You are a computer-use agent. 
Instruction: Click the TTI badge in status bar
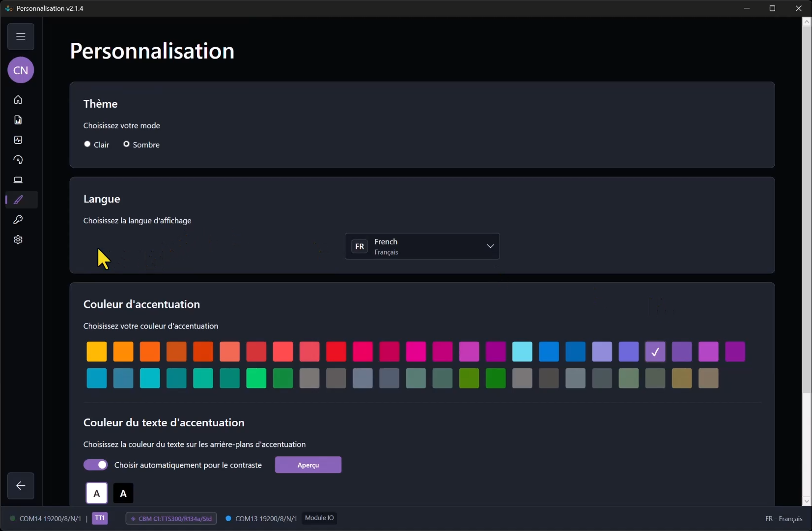coord(100,518)
